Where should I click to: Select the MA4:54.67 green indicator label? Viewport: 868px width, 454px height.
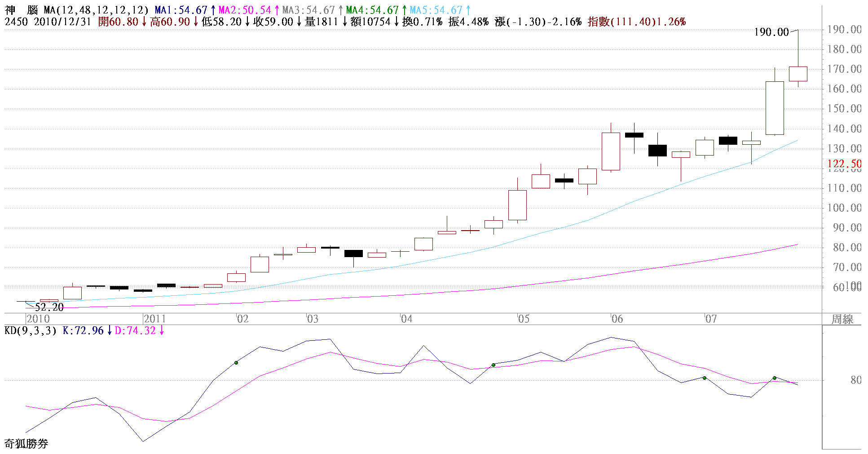(x=372, y=10)
